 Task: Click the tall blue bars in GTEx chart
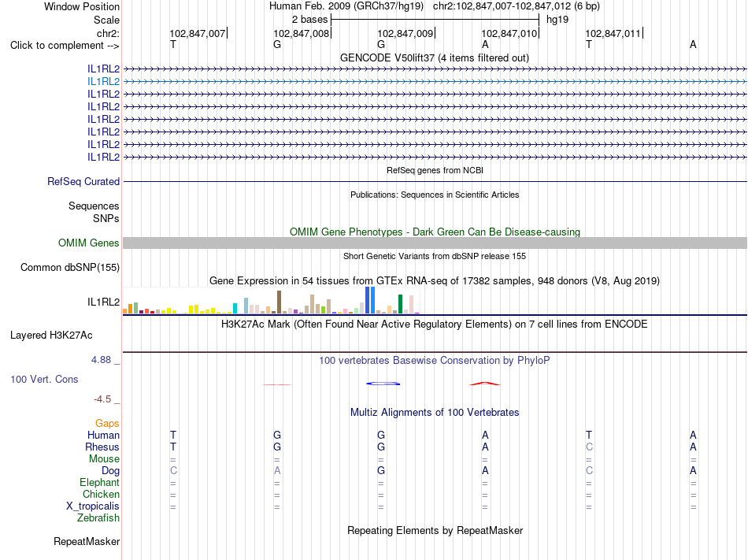pos(370,300)
